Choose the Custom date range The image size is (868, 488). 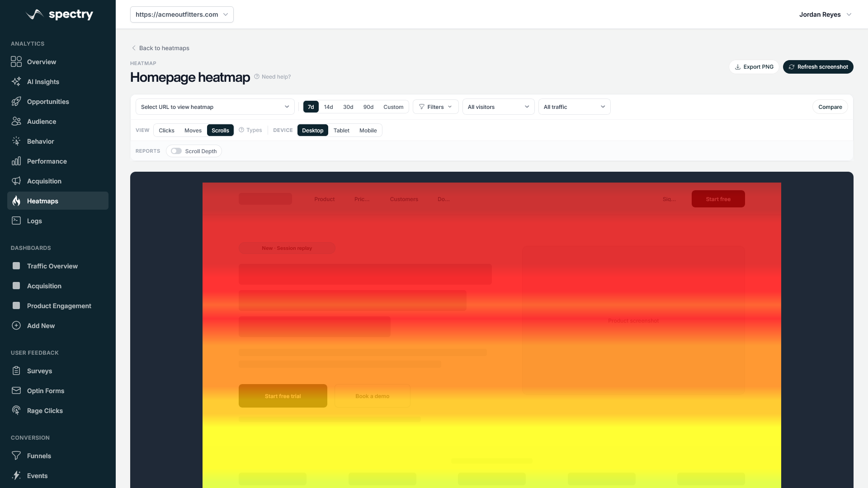393,107
